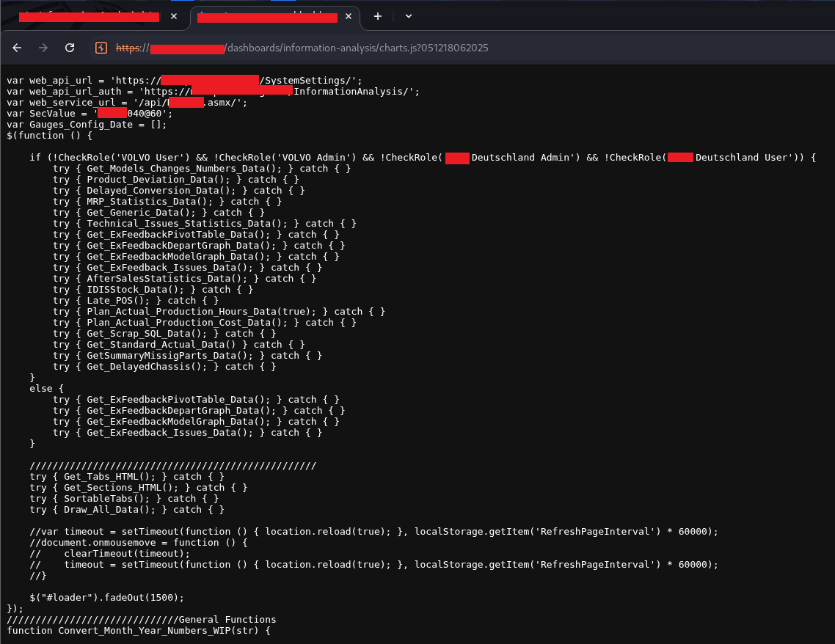
Task: Open a new tab with plus icon
Action: click(x=378, y=16)
